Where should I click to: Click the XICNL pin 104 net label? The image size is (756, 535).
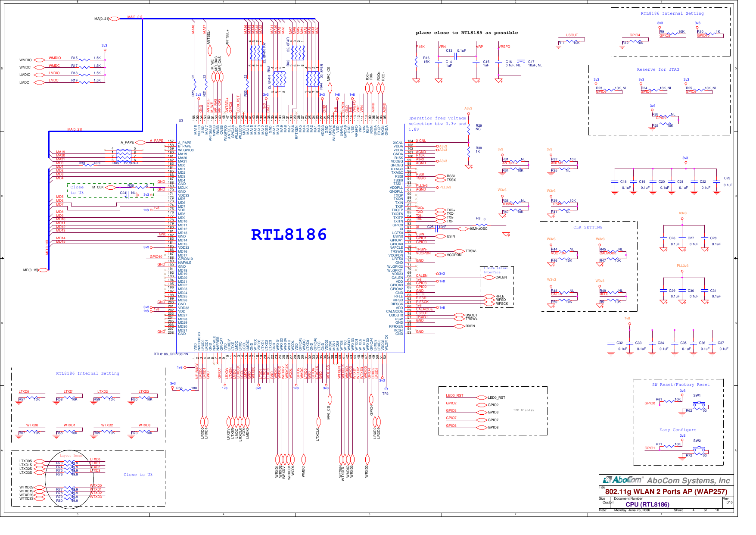421,141
